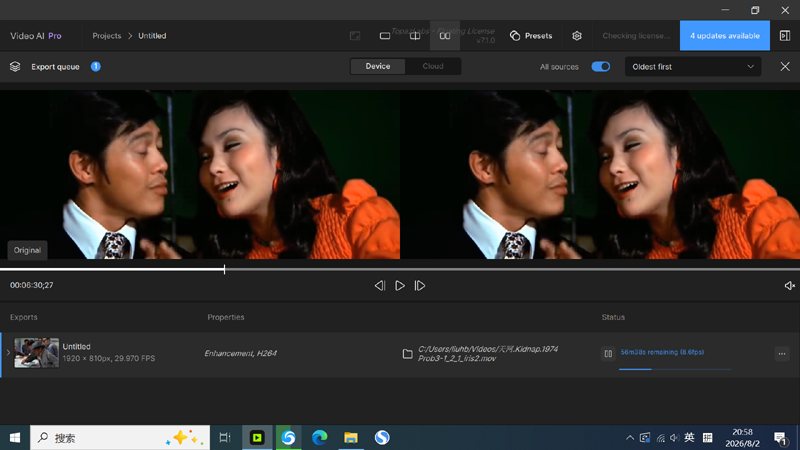Open Presets

pyautogui.click(x=531, y=36)
